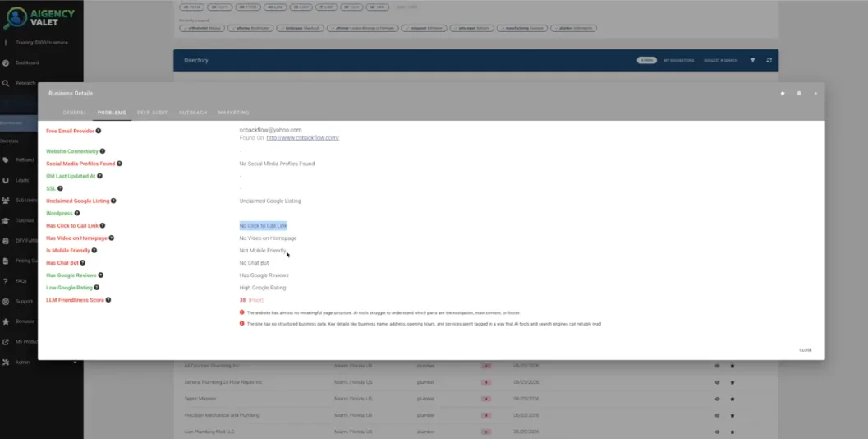Star the Precision Mechanical and Plumbing row

733,415
